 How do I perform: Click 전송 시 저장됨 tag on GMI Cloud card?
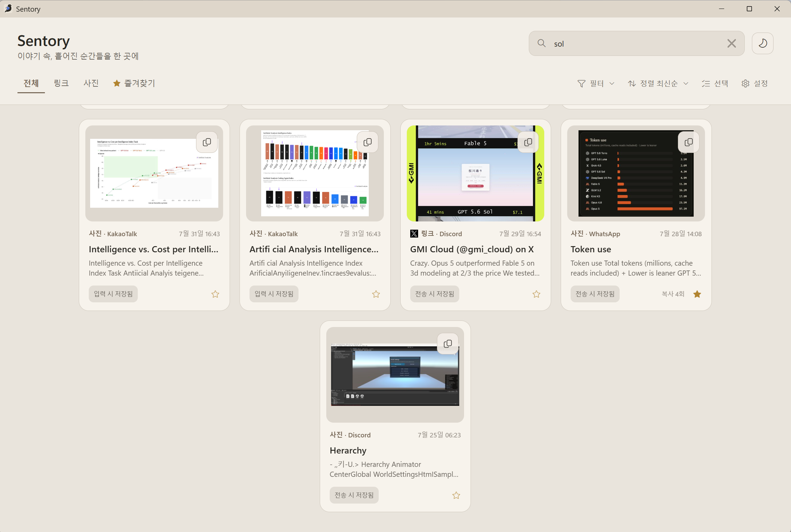[x=435, y=294]
